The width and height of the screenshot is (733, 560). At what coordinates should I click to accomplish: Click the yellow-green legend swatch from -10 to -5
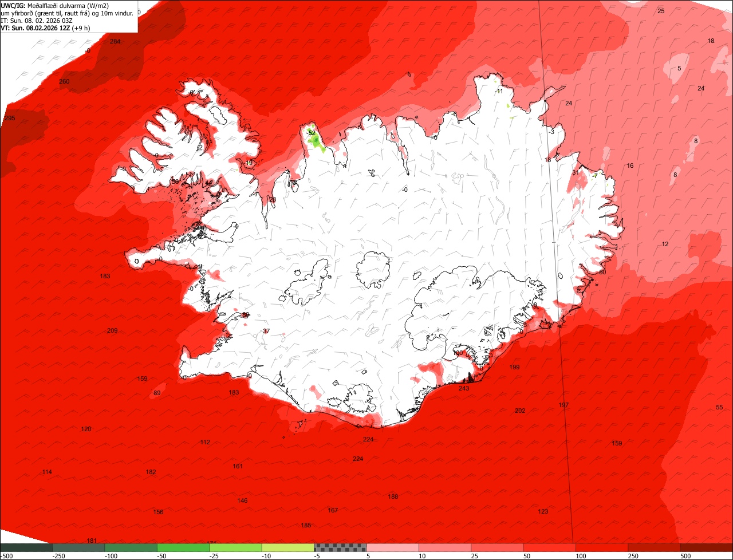pyautogui.click(x=288, y=547)
